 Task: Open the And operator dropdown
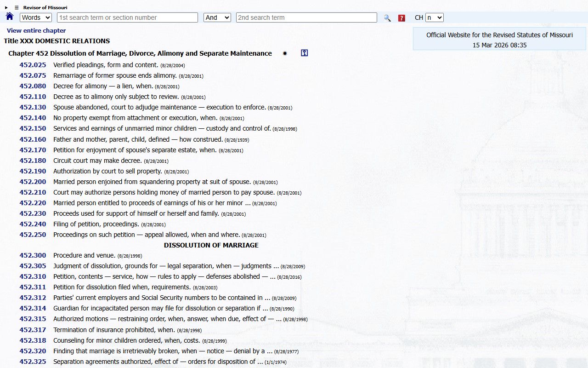[x=217, y=17]
